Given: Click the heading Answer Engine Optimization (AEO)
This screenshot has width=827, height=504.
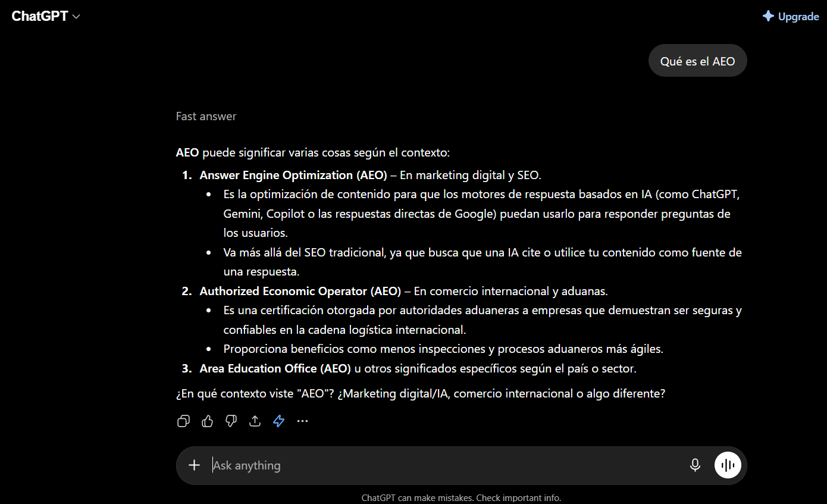Looking at the screenshot, I should (x=293, y=175).
